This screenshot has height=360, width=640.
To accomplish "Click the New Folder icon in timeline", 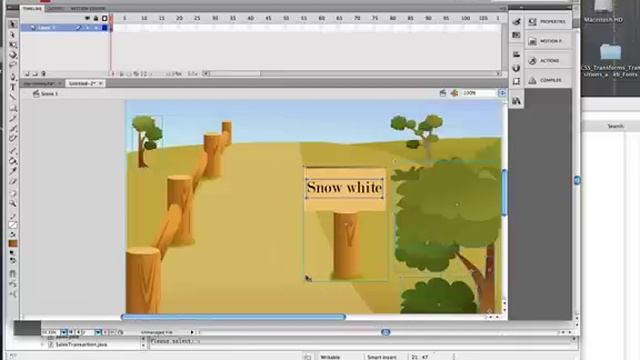I will point(35,74).
